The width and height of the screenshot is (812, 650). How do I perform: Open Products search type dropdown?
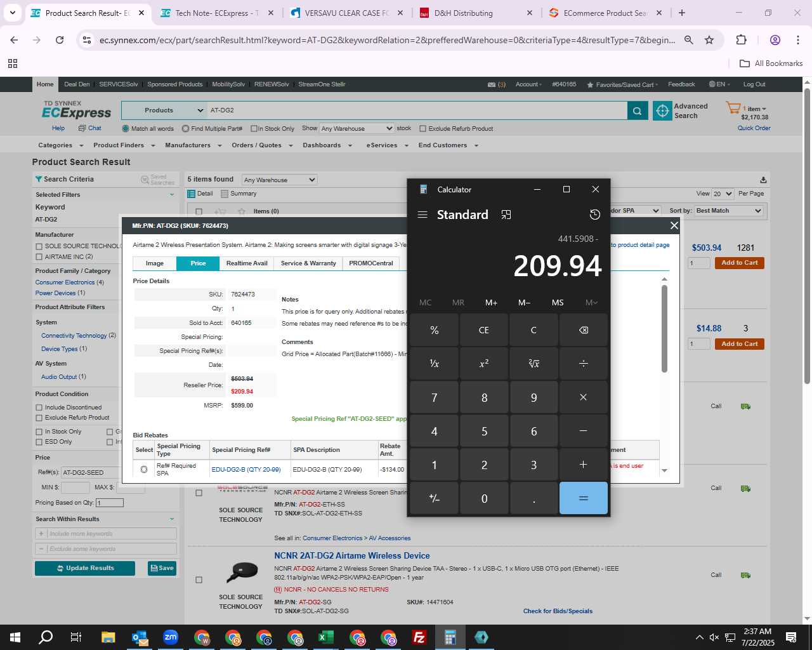click(164, 110)
